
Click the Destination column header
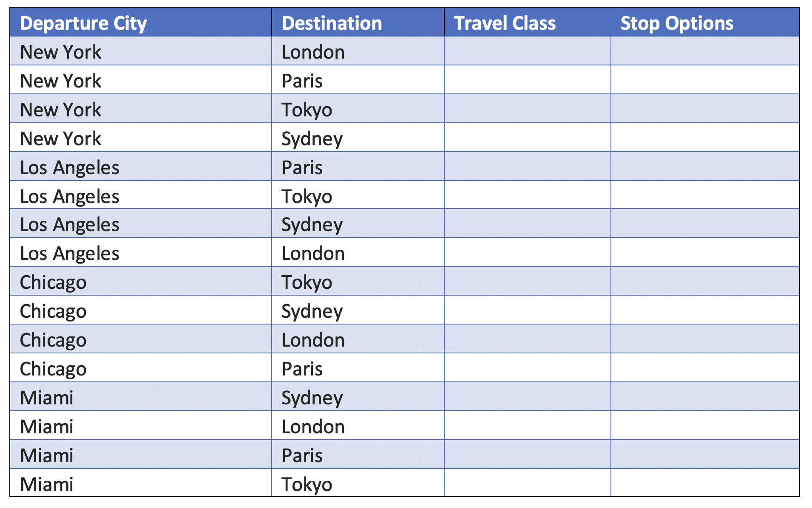pyautogui.click(x=332, y=23)
